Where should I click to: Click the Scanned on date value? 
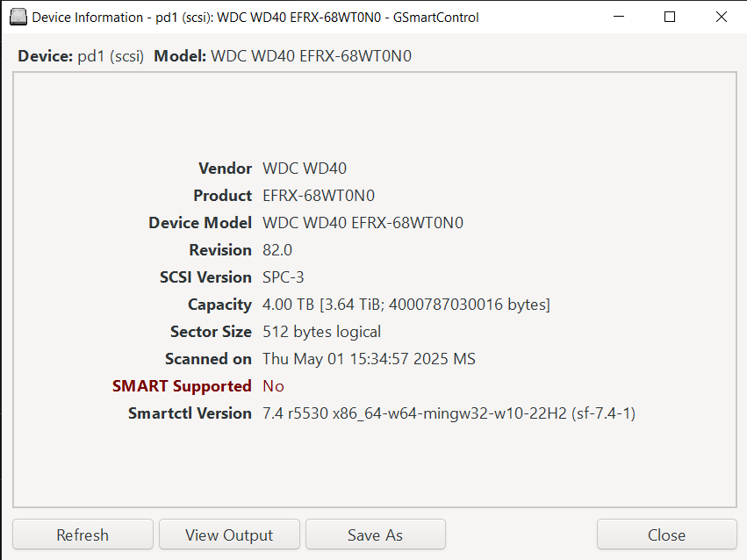pos(370,359)
